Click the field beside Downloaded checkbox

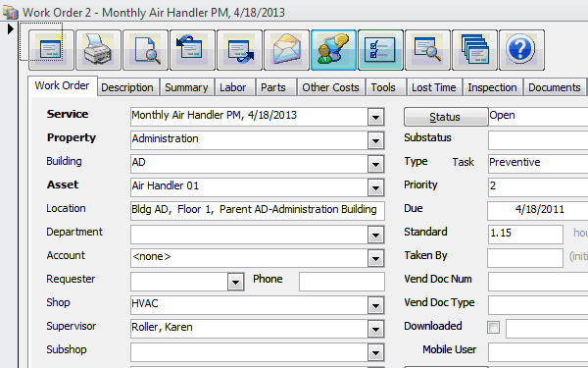tap(547, 329)
